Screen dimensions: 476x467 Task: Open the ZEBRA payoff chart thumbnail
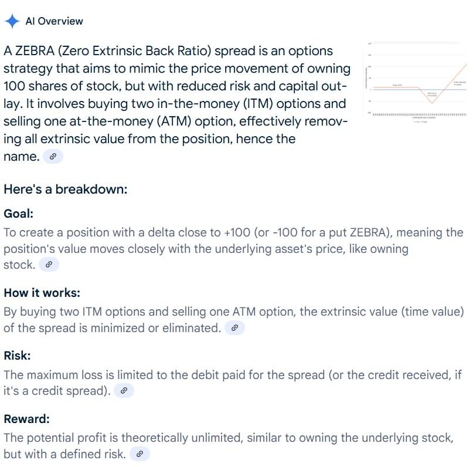point(416,83)
